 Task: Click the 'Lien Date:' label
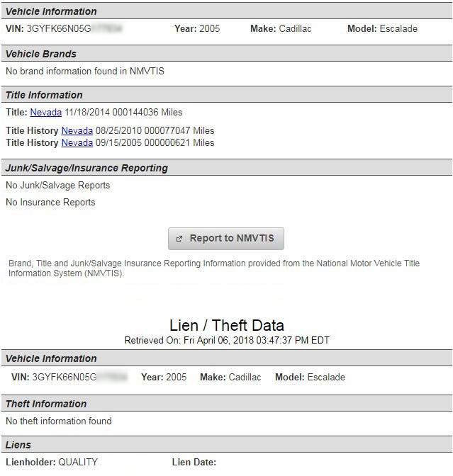pos(194,462)
